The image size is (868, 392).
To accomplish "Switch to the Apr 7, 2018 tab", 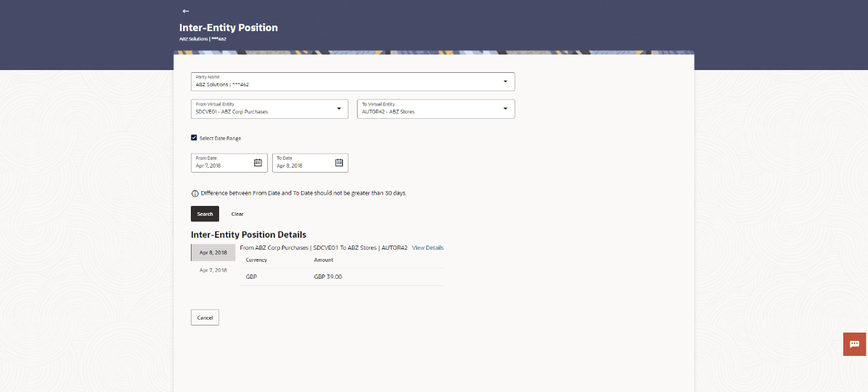I will click(213, 270).
